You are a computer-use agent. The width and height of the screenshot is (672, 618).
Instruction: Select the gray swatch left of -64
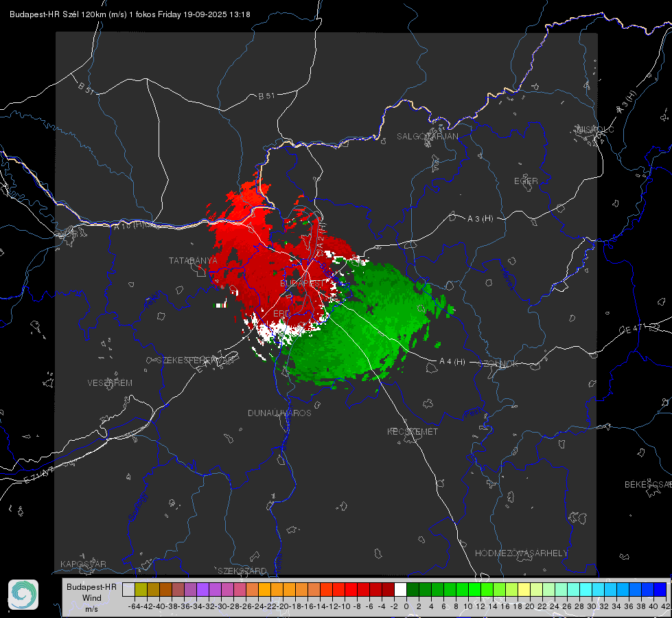[128, 589]
